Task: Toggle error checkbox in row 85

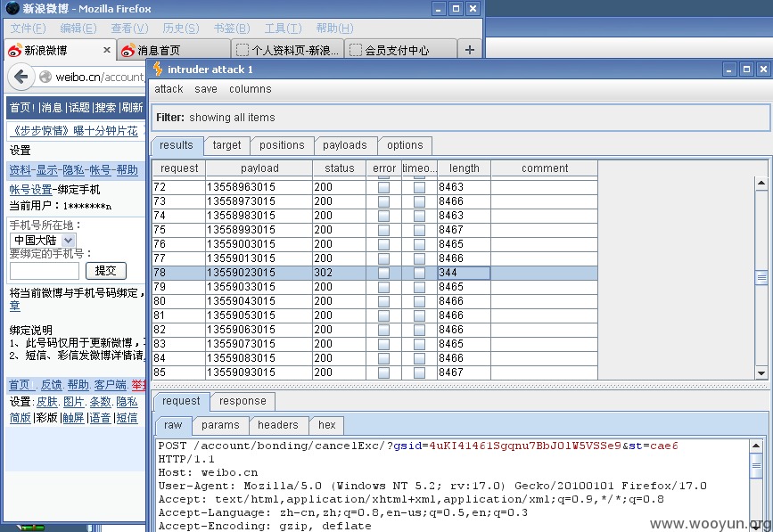Action: (x=383, y=372)
